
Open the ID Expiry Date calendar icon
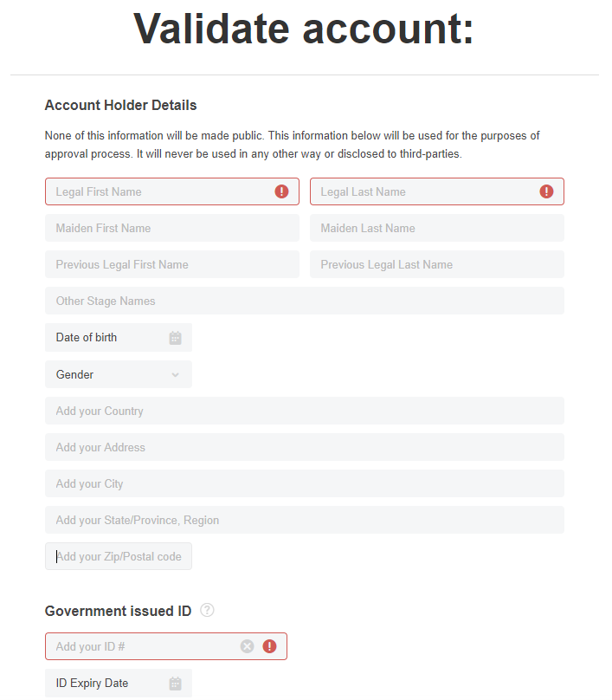point(176,683)
